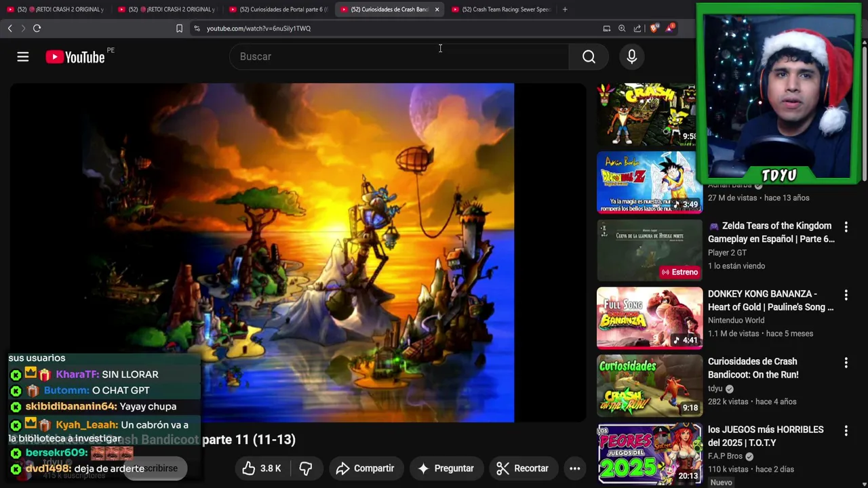The image size is (868, 488).
Task: Visit tdyu channel under On the Run video
Action: pos(715,388)
